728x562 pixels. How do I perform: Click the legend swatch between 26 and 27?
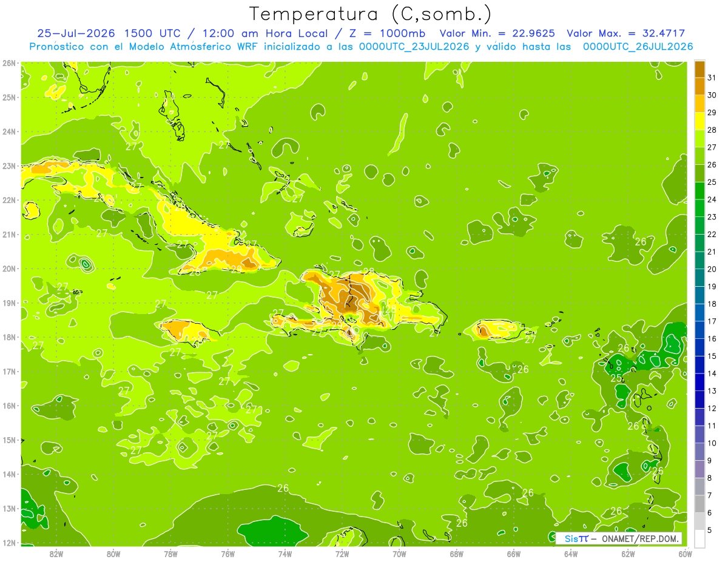coord(699,156)
